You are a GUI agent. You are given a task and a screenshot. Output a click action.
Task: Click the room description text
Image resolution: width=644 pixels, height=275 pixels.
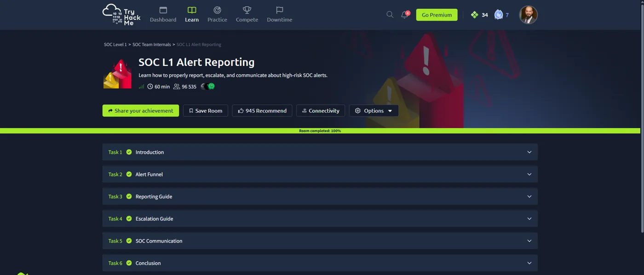click(x=233, y=75)
